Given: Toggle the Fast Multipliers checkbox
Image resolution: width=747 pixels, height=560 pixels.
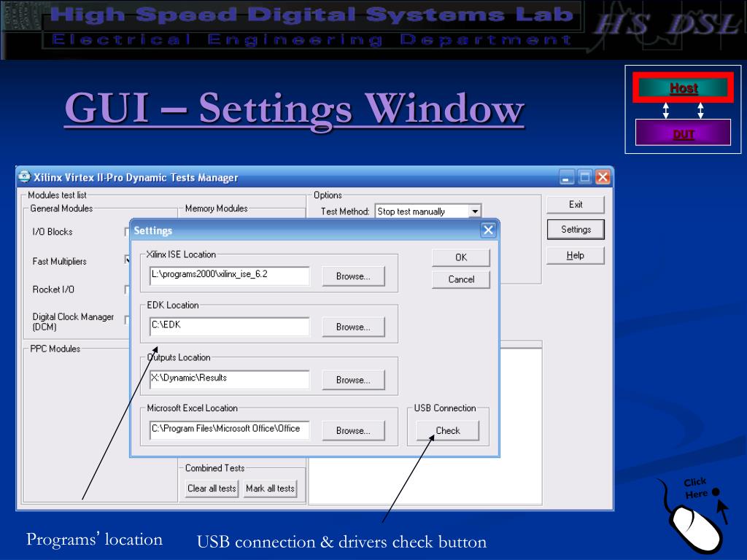Looking at the screenshot, I should (x=127, y=260).
